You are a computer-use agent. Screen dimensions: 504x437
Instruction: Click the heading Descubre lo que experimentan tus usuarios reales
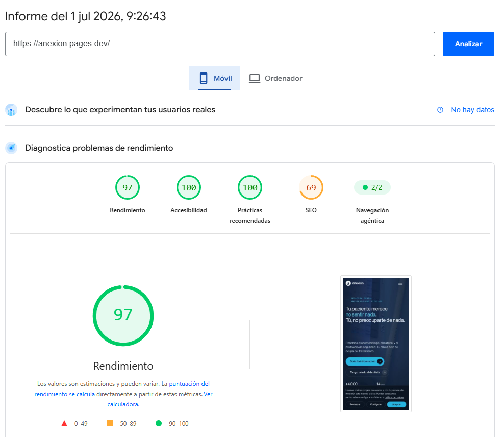(x=120, y=110)
